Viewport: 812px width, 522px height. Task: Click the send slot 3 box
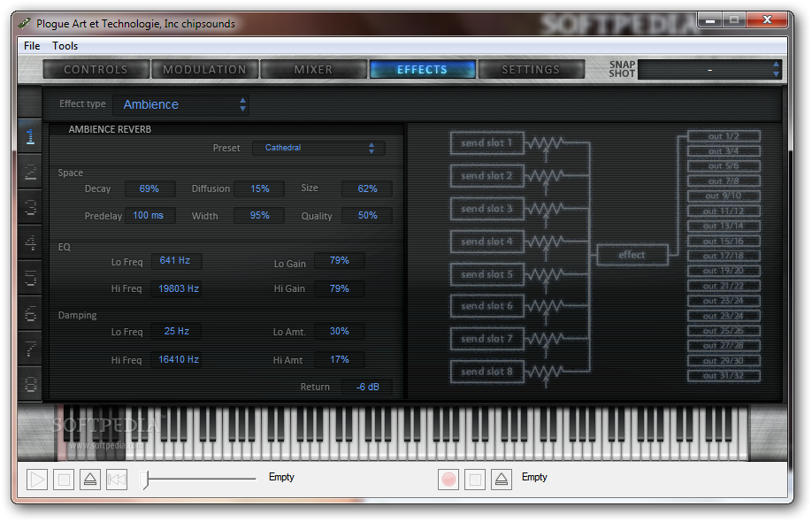pos(486,209)
